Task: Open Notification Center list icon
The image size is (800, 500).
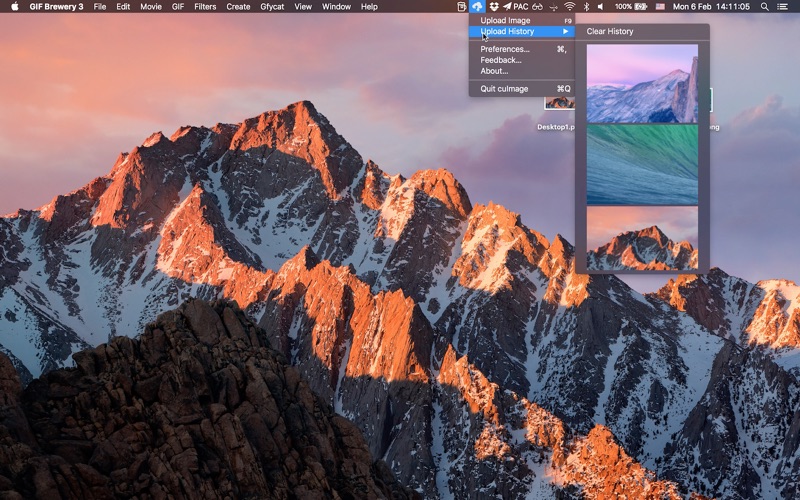Action: (782, 7)
